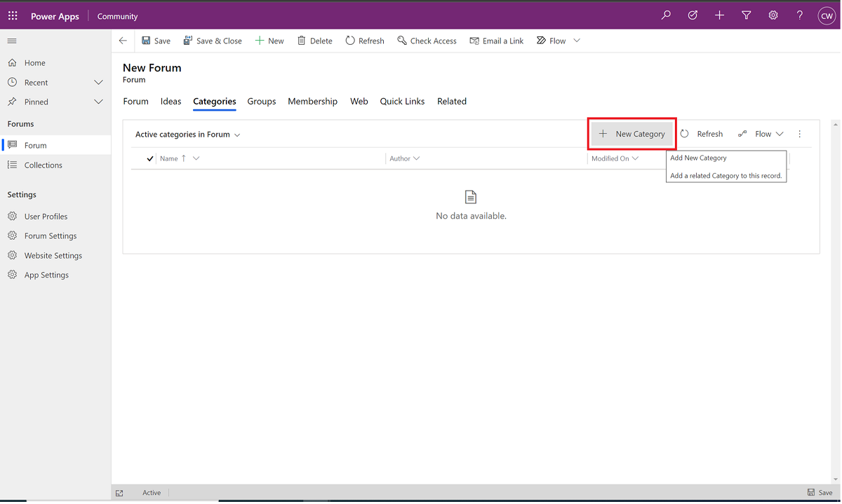Refresh the categories subgrid

(x=701, y=134)
